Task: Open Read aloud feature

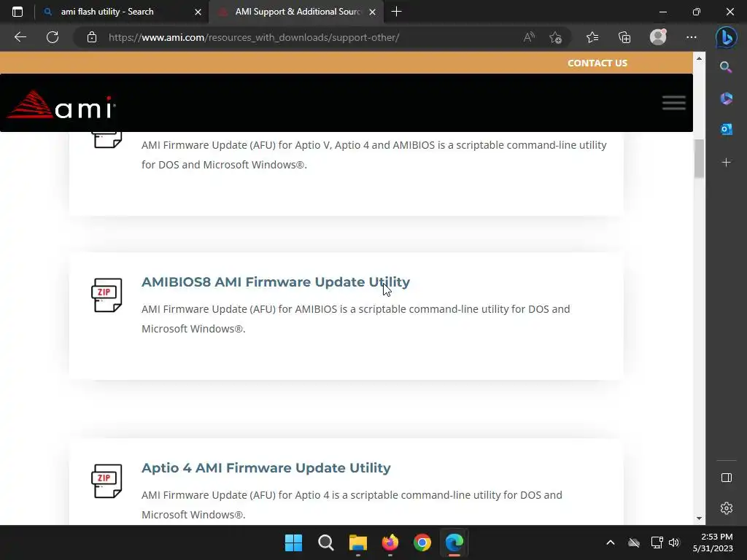Action: (529, 37)
